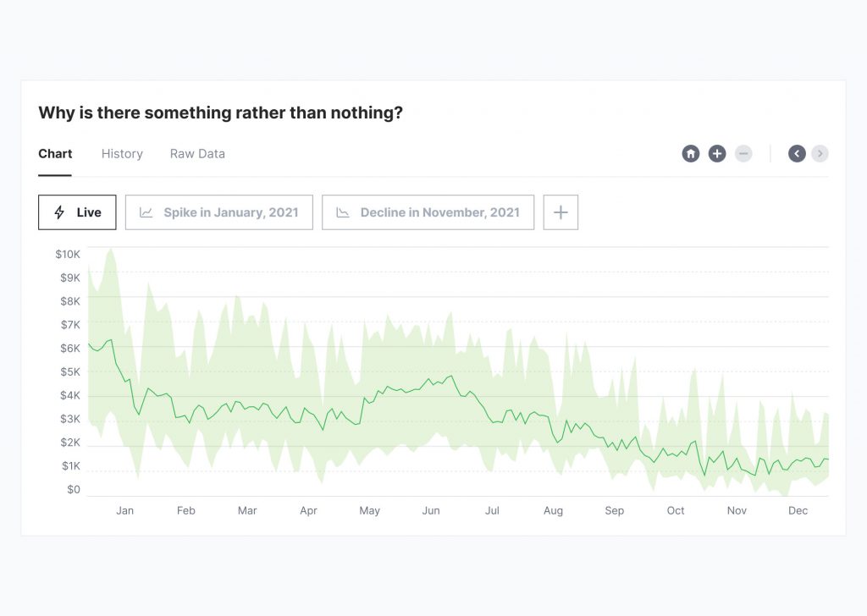Click the $10K label on the y-axis
The image size is (867, 616).
coord(68,255)
